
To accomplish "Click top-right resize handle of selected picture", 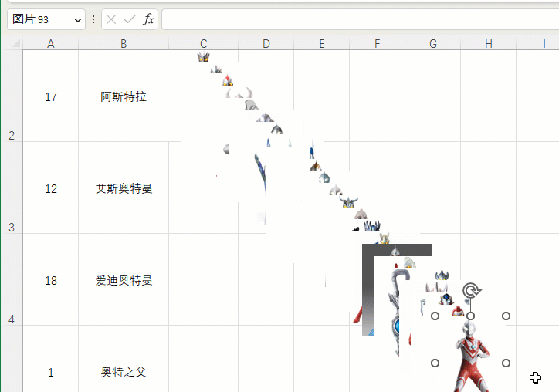I will click(x=506, y=316).
